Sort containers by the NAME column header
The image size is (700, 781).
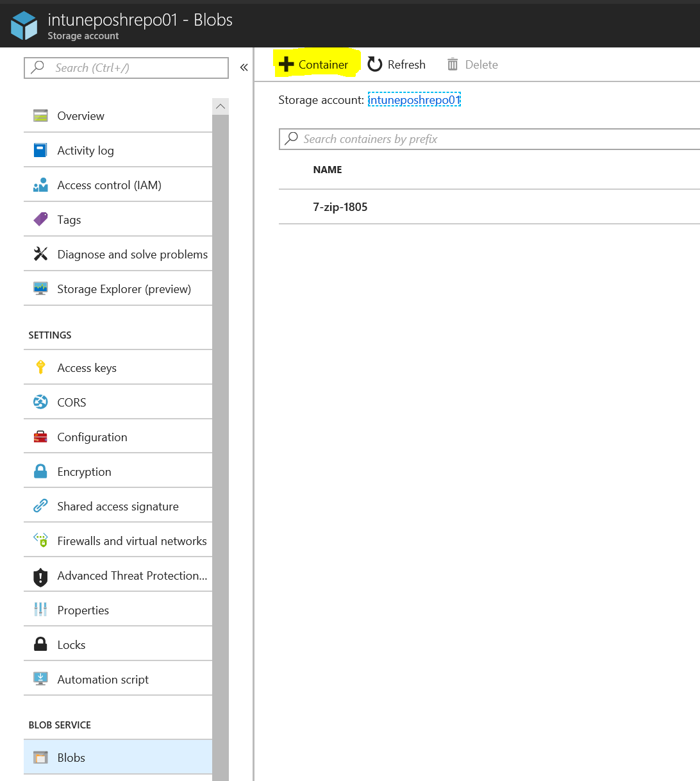click(x=328, y=169)
